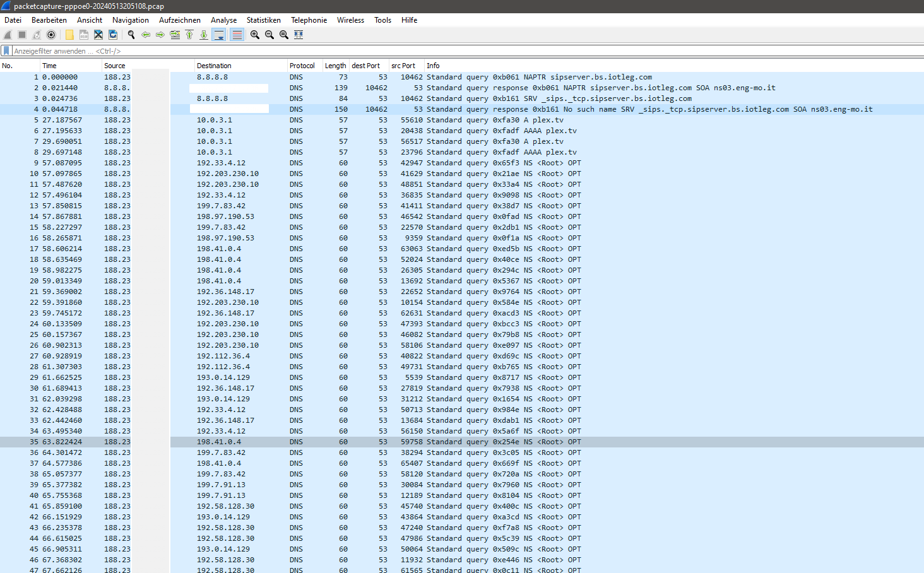Open the Telephonie menu

tap(309, 20)
